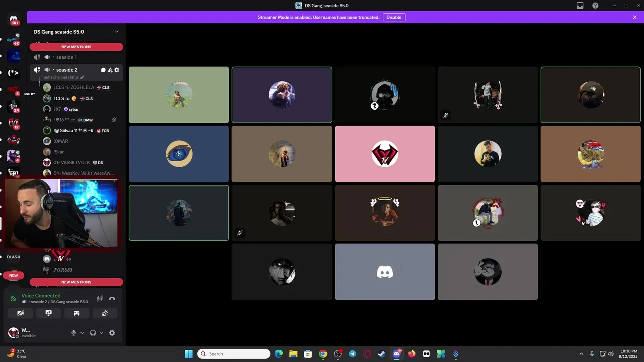Open the pink TV-logo video tile

point(385,154)
